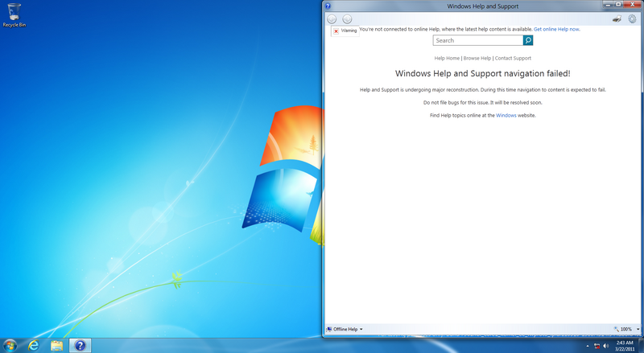Open the taskbar clock showing 2:43 AM
644x353 pixels.
tap(625, 346)
